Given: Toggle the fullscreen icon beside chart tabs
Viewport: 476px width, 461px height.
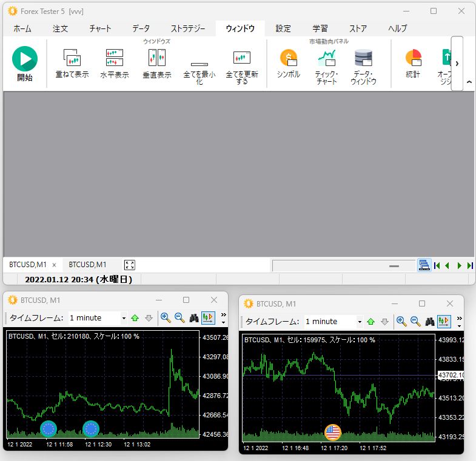Looking at the screenshot, I should [x=129, y=265].
